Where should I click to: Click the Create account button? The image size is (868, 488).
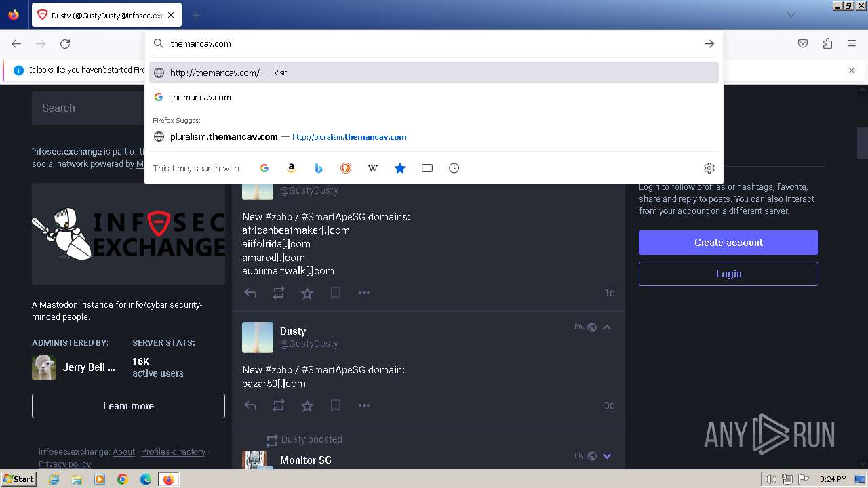pyautogui.click(x=728, y=243)
